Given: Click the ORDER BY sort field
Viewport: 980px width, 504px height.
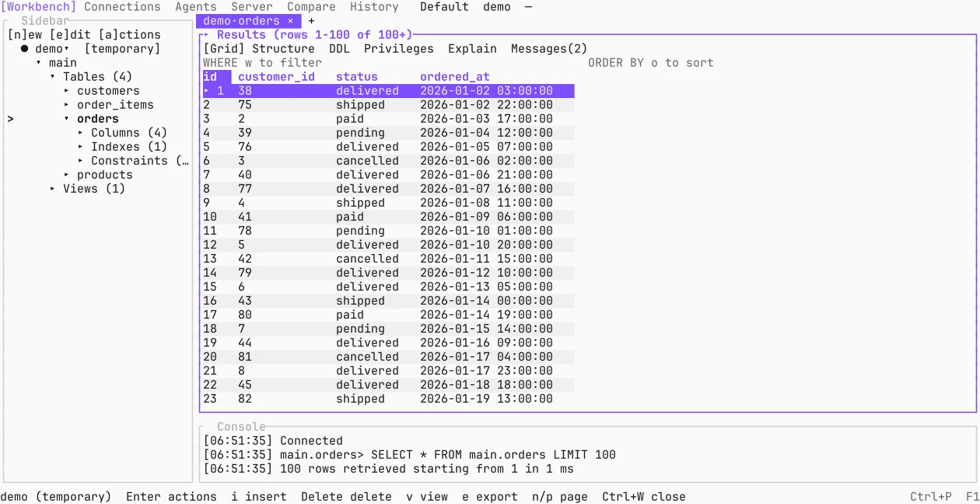Looking at the screenshot, I should pyautogui.click(x=651, y=63).
